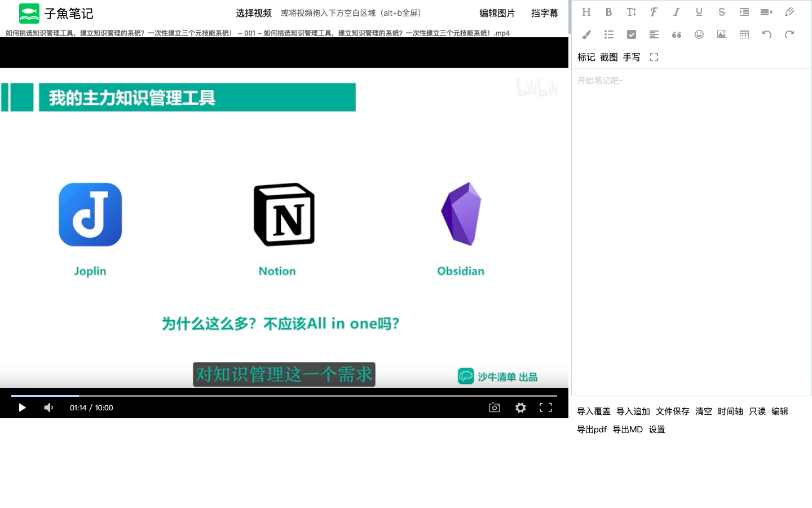This screenshot has height=508, width=812.
Task: Toggle strikethrough formatting
Action: tap(721, 12)
